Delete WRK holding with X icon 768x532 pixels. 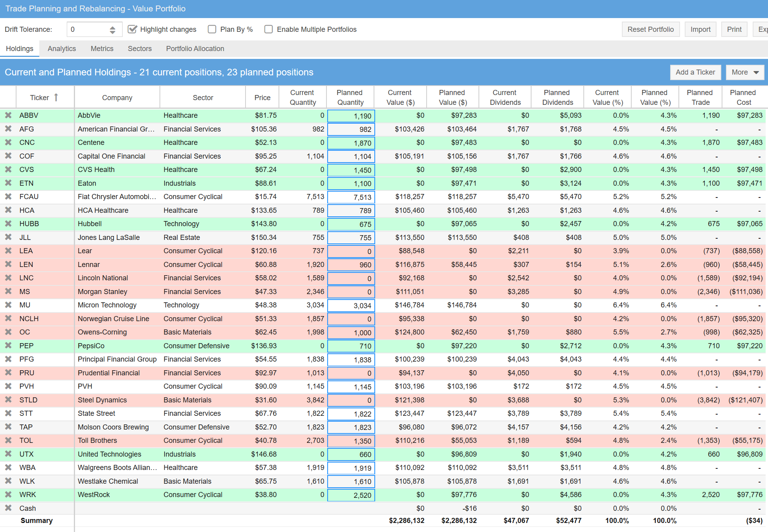8,495
